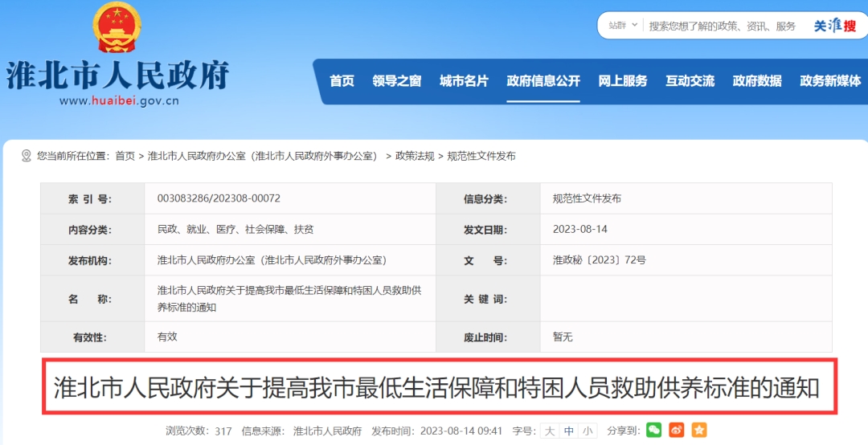The image size is (868, 445).
Task: Focus the policy search input field
Action: click(722, 26)
